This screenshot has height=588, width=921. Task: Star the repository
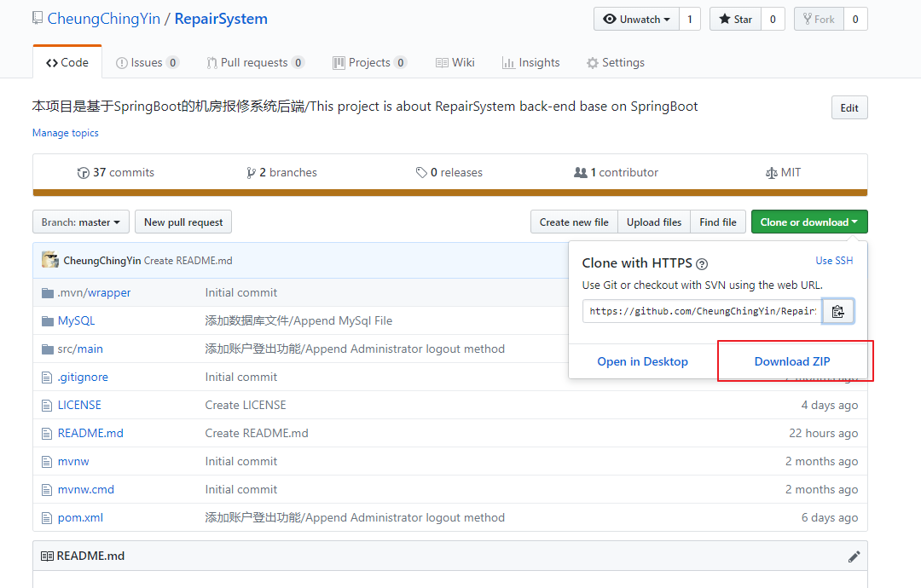(735, 20)
